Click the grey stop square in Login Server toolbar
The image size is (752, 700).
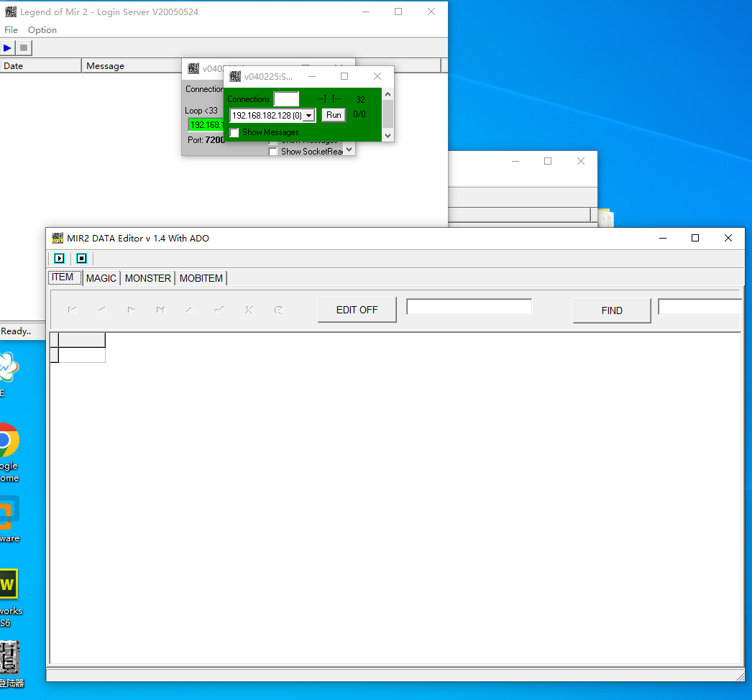(x=24, y=48)
